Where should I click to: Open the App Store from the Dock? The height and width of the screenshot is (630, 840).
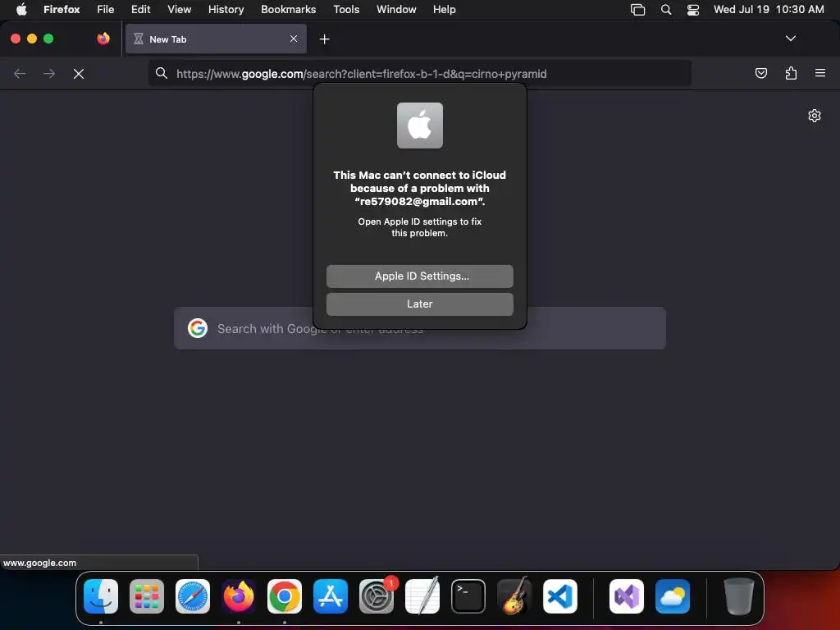tap(331, 596)
